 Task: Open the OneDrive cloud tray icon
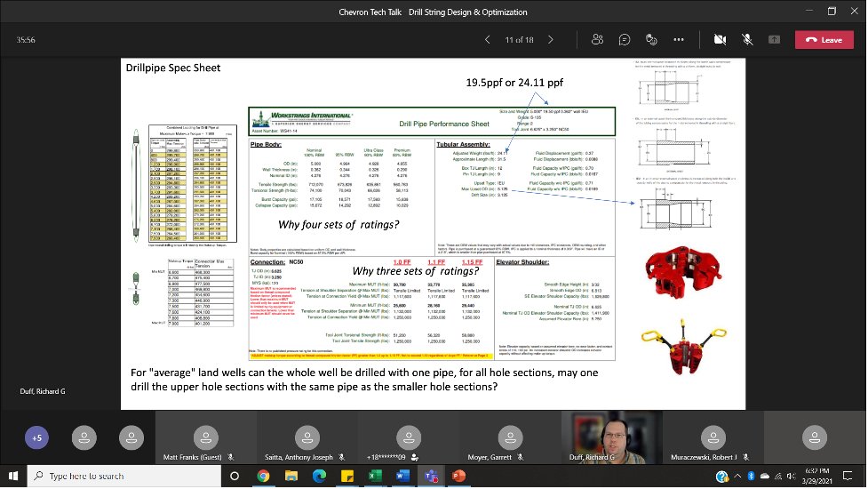click(x=765, y=477)
